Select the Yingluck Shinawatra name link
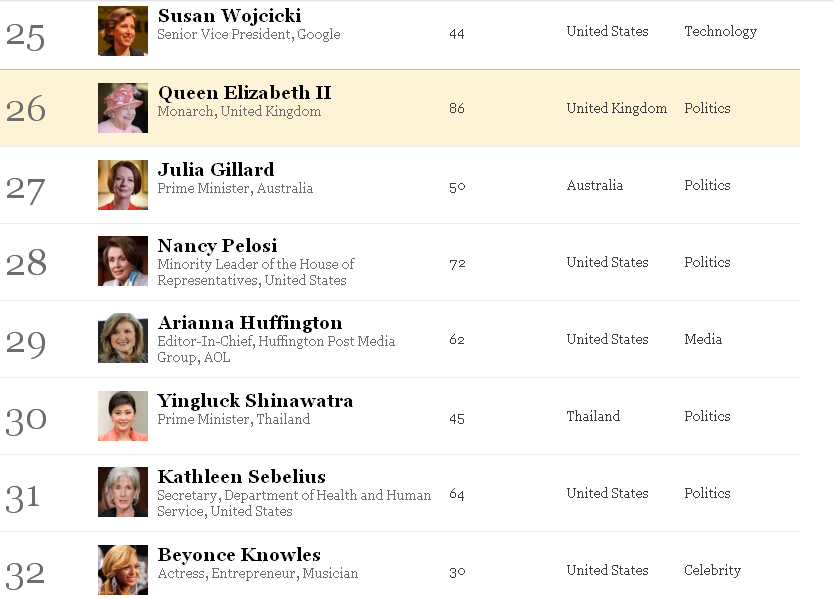Image resolution: width=833 pixels, height=599 pixels. point(255,401)
